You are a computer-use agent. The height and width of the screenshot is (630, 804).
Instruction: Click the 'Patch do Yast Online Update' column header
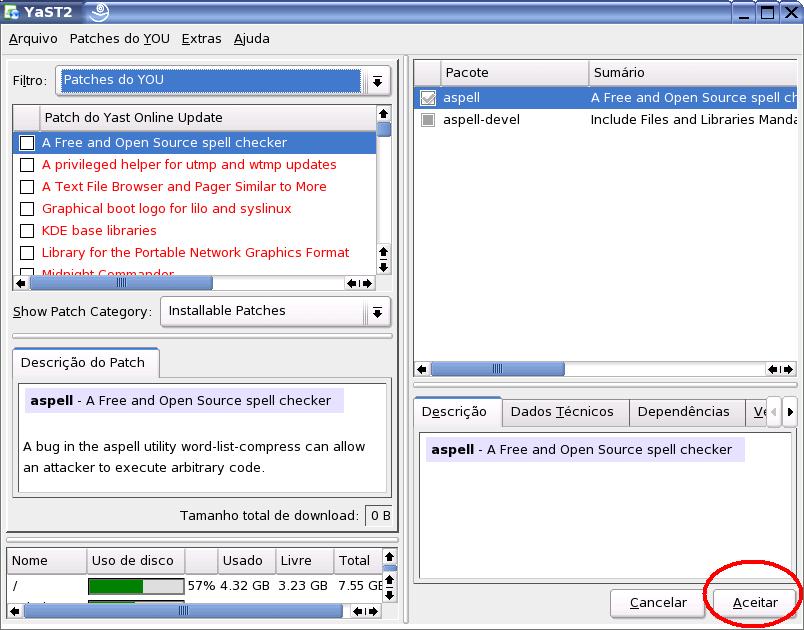[x=208, y=118]
